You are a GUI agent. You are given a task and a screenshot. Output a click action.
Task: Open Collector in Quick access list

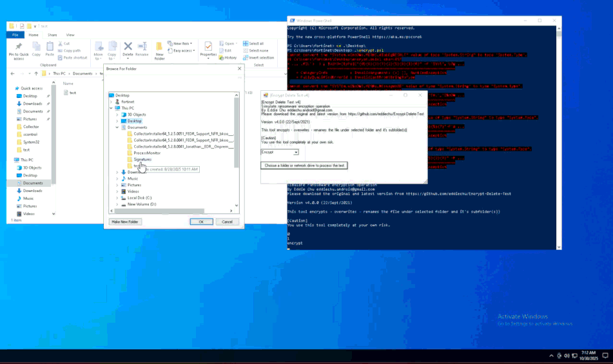coord(31,127)
